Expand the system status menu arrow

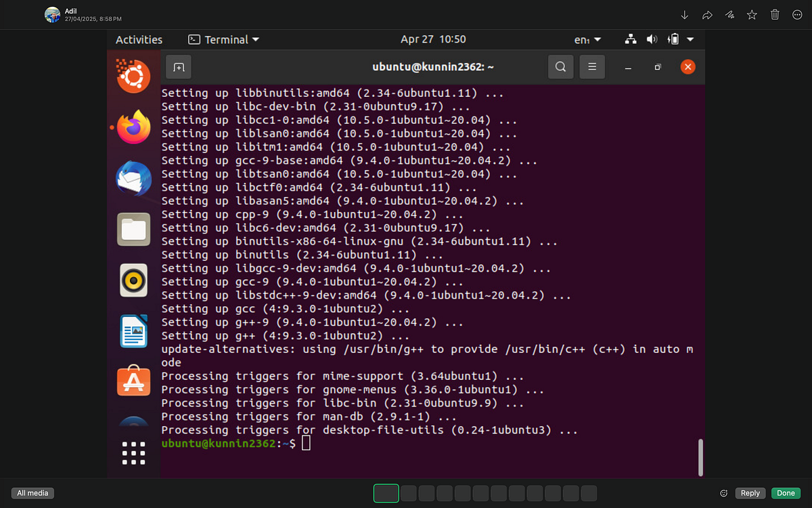coord(690,39)
